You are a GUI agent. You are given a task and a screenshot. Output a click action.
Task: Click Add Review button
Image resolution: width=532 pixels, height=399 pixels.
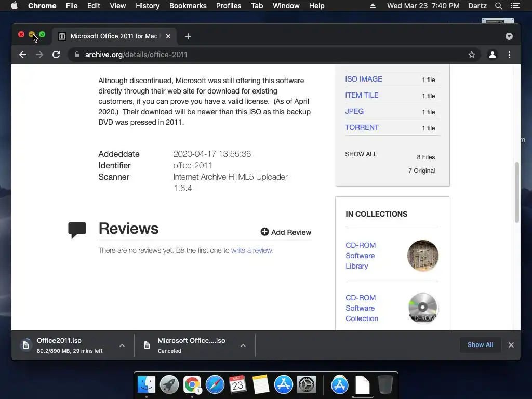pos(286,232)
